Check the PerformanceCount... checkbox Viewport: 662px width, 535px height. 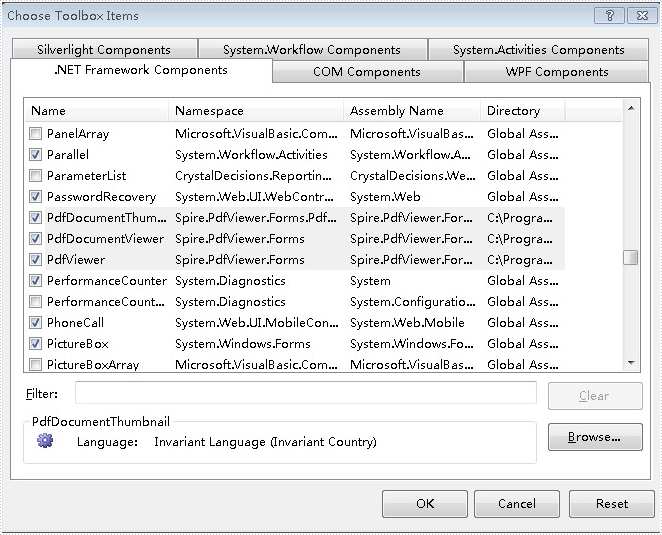(x=35, y=301)
